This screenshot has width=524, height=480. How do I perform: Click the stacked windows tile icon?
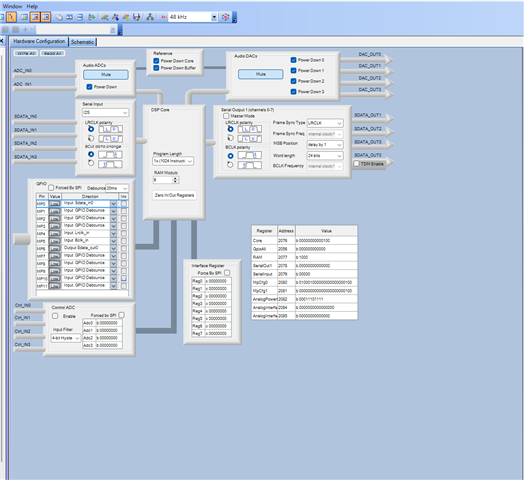(x=80, y=17)
